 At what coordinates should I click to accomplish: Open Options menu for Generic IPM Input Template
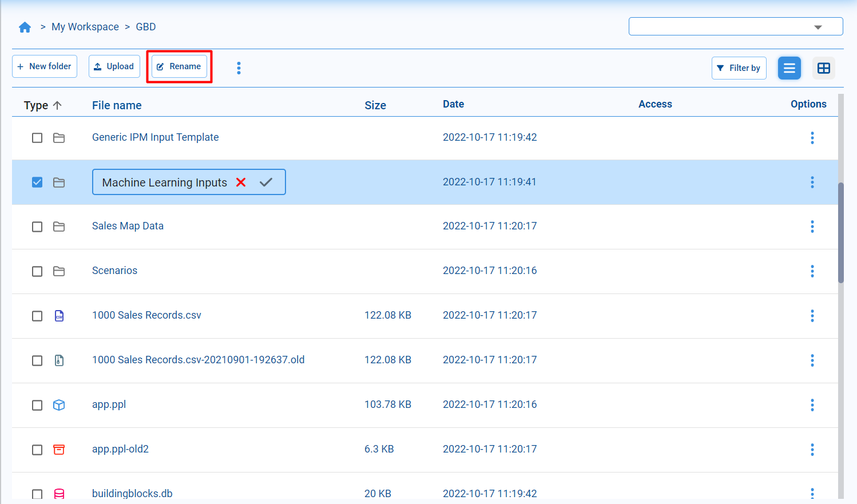point(812,137)
